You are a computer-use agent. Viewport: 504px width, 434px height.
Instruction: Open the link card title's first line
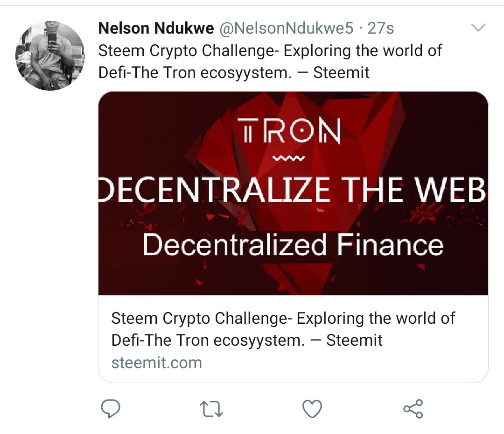pyautogui.click(x=283, y=319)
